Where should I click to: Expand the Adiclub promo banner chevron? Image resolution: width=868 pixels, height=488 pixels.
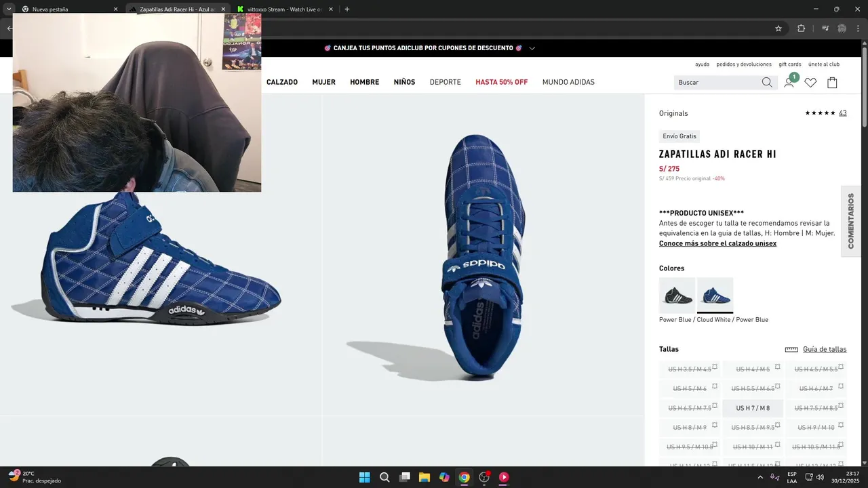click(532, 48)
